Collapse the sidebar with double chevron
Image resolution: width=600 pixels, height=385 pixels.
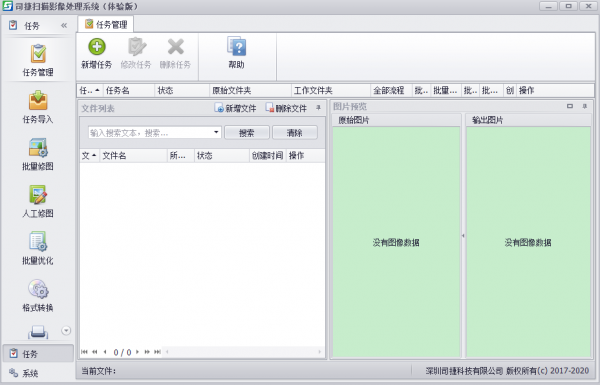[64, 26]
